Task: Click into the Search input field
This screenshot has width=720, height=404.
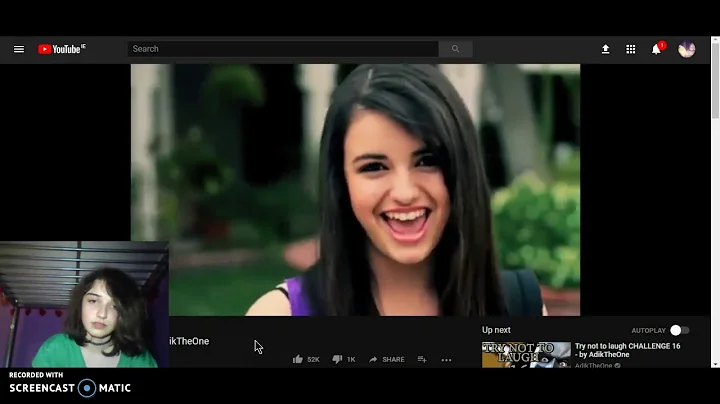Action: (x=283, y=49)
